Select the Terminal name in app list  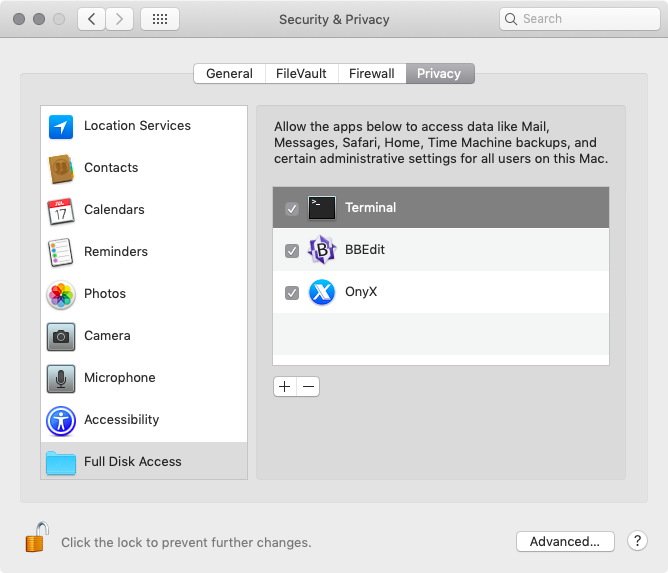[x=371, y=207]
